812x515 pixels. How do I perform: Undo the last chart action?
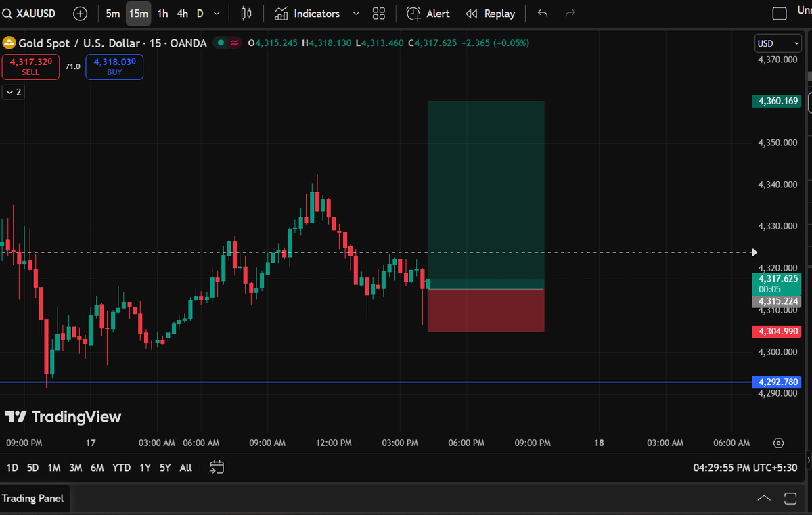click(x=543, y=14)
